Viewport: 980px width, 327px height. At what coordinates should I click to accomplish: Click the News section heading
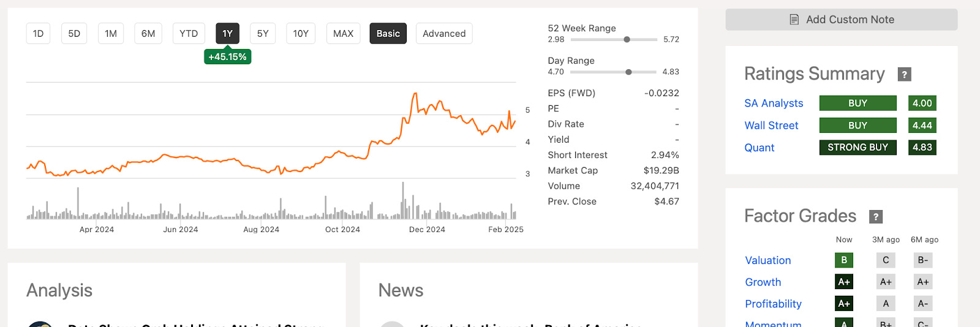tap(401, 290)
